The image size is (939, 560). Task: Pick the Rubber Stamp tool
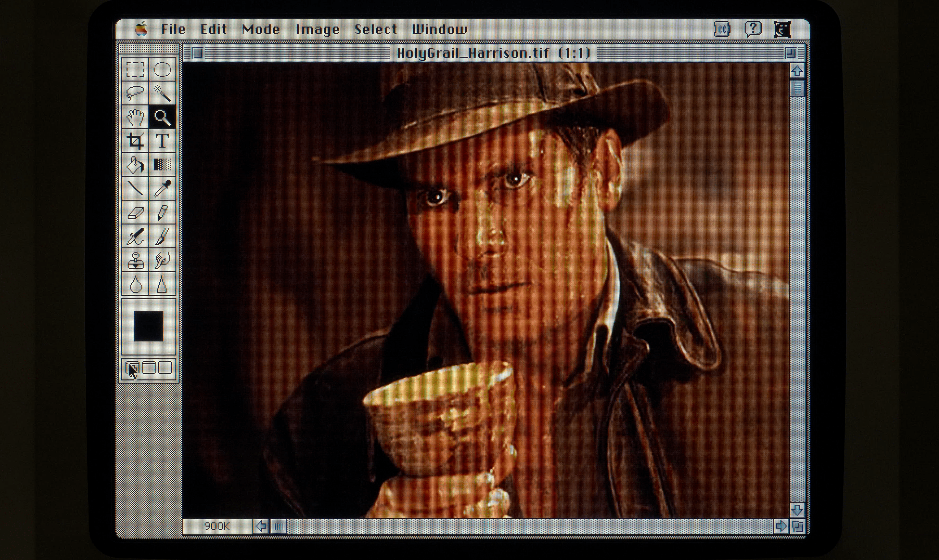pyautogui.click(x=135, y=260)
